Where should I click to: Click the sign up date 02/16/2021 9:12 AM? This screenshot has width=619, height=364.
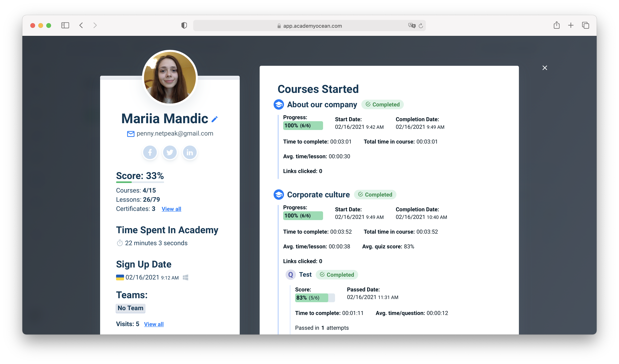(152, 277)
